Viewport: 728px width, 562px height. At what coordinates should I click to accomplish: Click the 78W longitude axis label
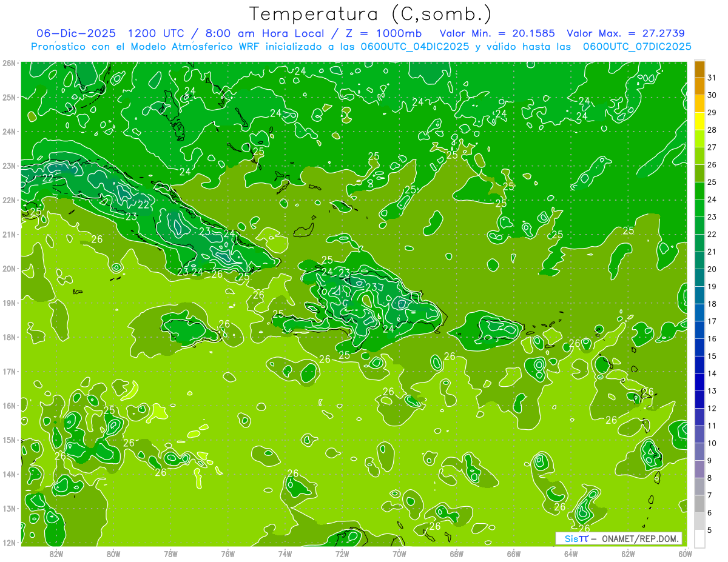coord(170,554)
